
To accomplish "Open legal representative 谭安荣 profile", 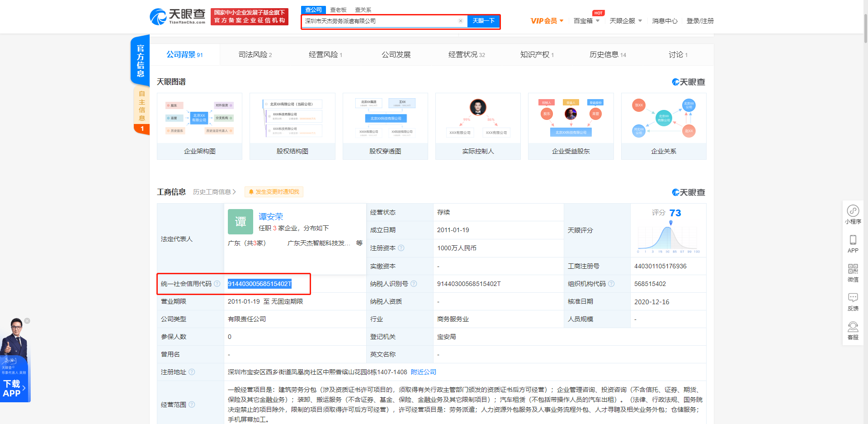I will click(271, 217).
